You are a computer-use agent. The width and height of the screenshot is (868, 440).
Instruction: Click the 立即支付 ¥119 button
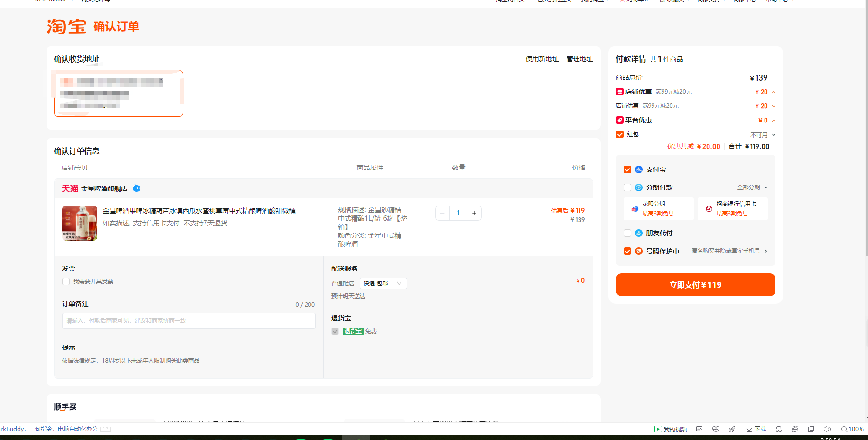pyautogui.click(x=695, y=285)
